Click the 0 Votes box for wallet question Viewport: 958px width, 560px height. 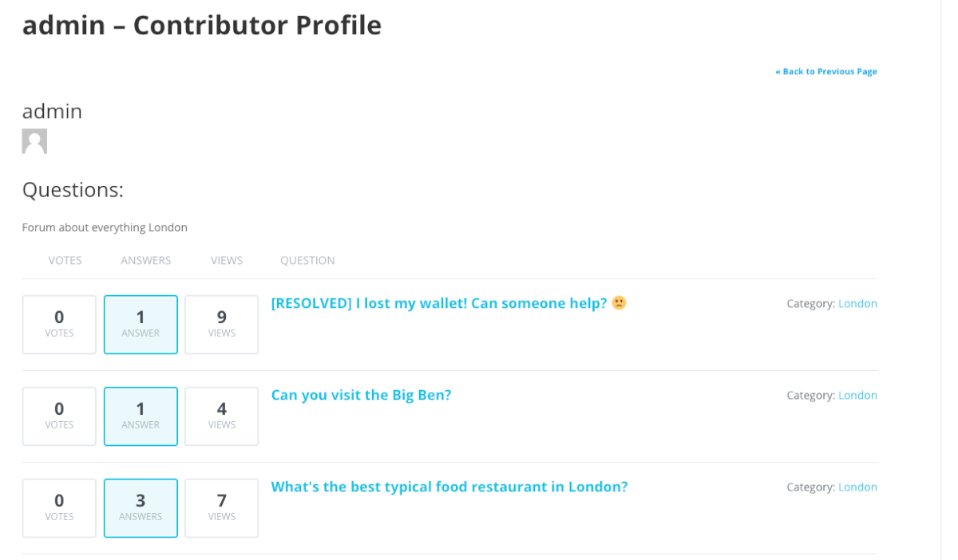coord(59,325)
